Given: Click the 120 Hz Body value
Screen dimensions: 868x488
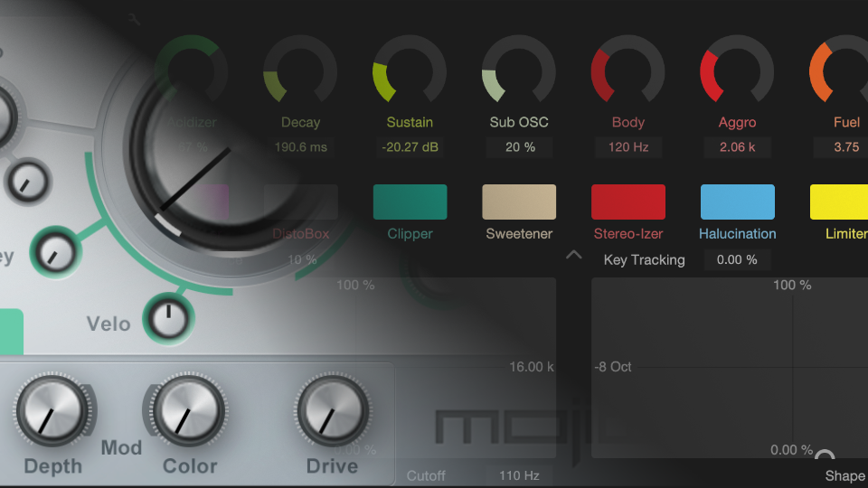Looking at the screenshot, I should pos(628,147).
